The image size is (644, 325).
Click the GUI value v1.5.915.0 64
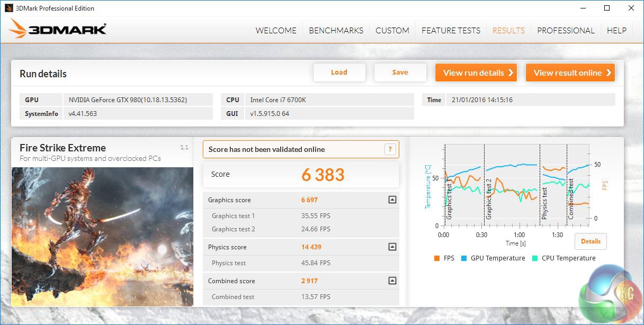click(330, 113)
